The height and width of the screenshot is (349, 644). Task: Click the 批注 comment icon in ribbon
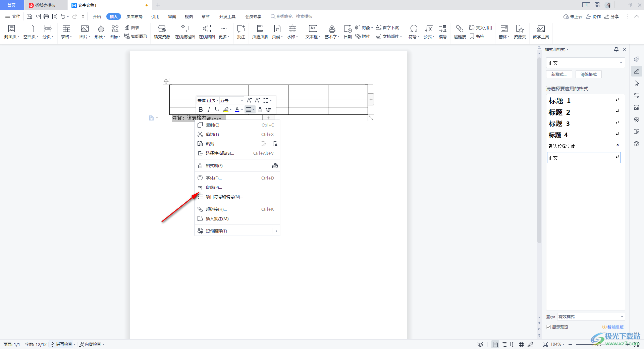[x=241, y=32]
